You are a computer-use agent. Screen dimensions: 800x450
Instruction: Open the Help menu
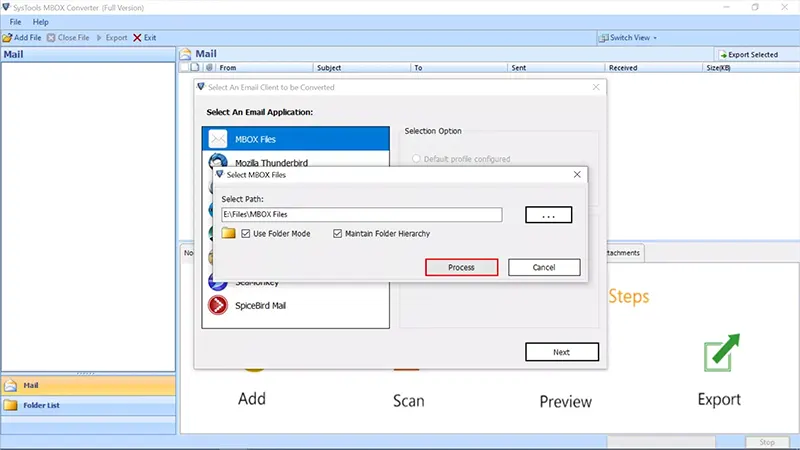pos(40,22)
